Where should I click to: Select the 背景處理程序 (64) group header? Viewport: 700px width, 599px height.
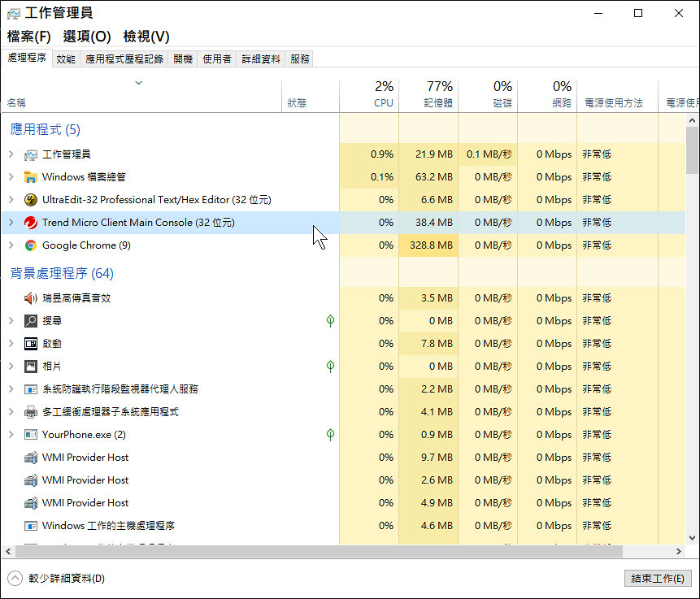pos(62,274)
